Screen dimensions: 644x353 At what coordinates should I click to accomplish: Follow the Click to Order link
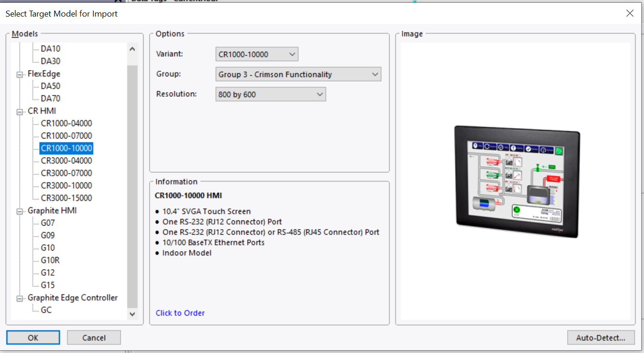[x=180, y=313]
